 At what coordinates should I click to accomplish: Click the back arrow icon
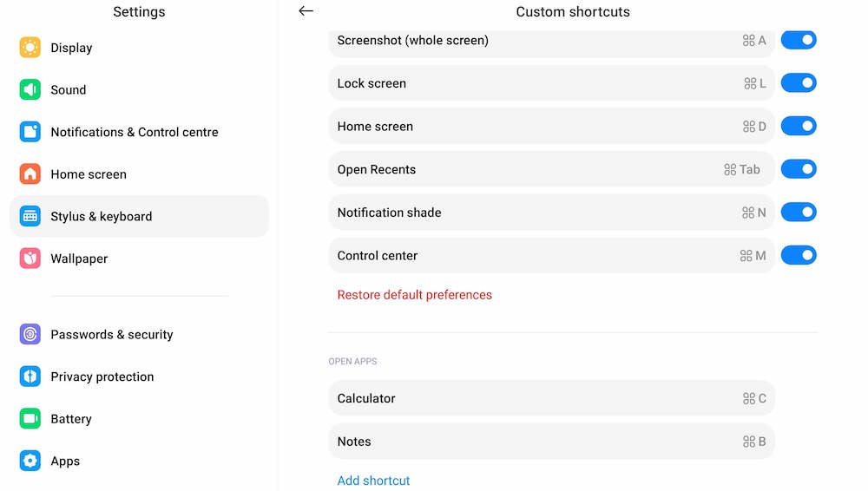pyautogui.click(x=306, y=11)
